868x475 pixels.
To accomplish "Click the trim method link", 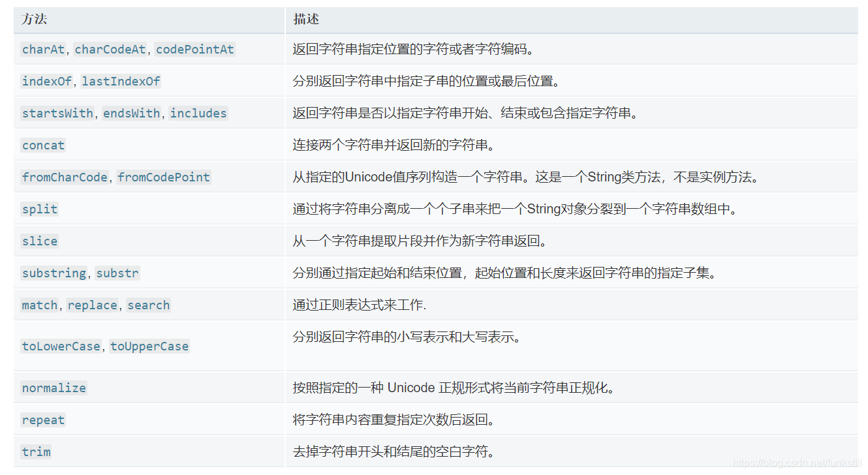I will (37, 452).
